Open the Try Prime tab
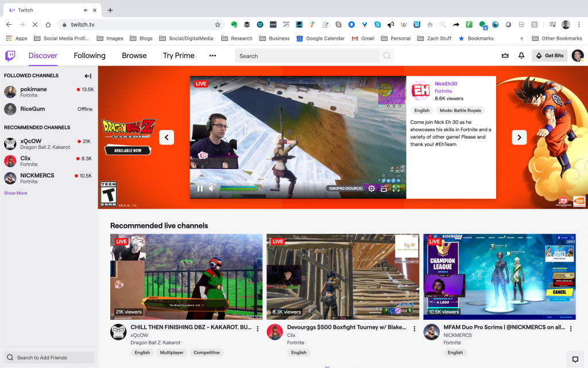Image resolution: width=588 pixels, height=368 pixels. tap(179, 56)
